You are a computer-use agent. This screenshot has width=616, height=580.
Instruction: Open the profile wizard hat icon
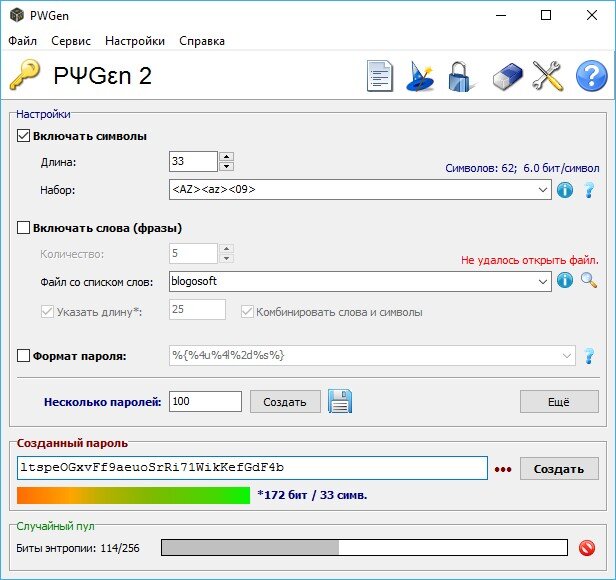[x=420, y=77]
